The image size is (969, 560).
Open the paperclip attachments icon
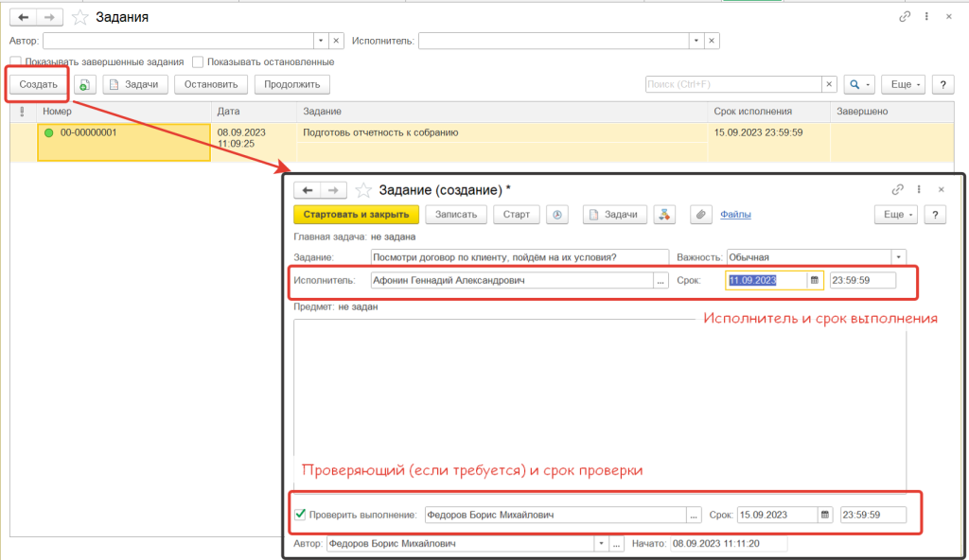pyautogui.click(x=701, y=215)
